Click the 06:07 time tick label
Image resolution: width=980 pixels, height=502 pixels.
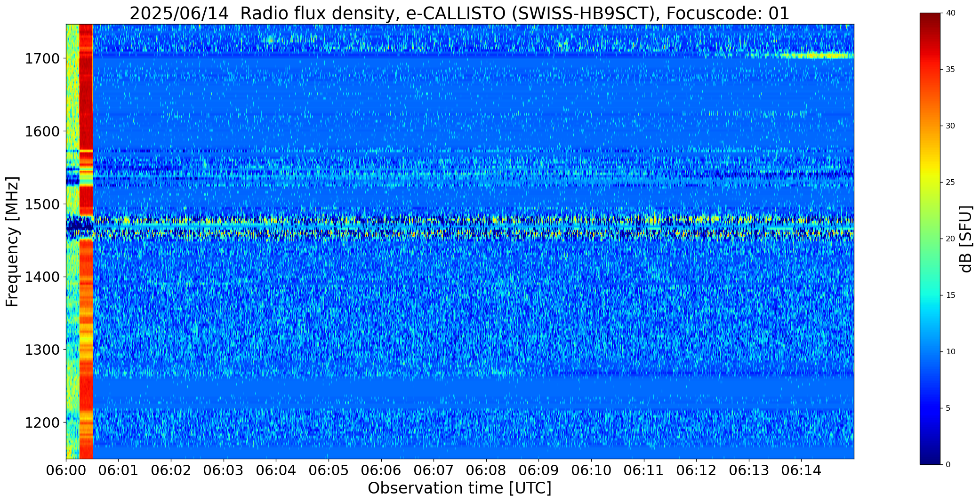click(434, 470)
